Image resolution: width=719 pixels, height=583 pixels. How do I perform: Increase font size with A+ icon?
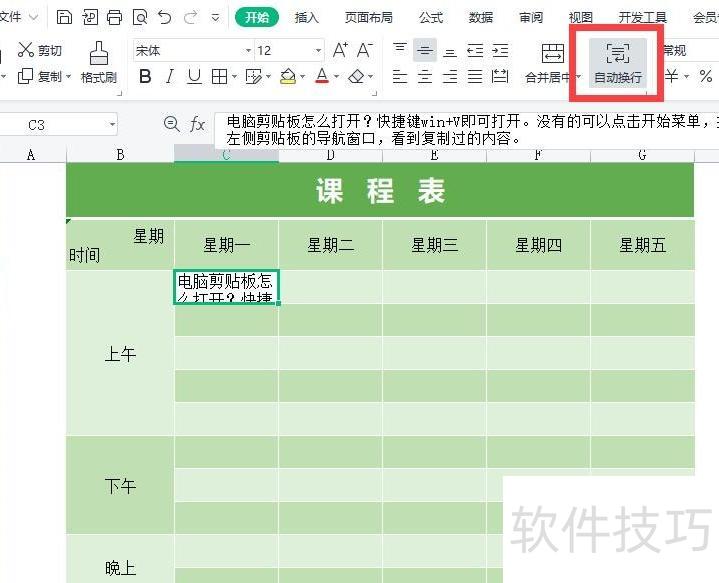(x=340, y=50)
